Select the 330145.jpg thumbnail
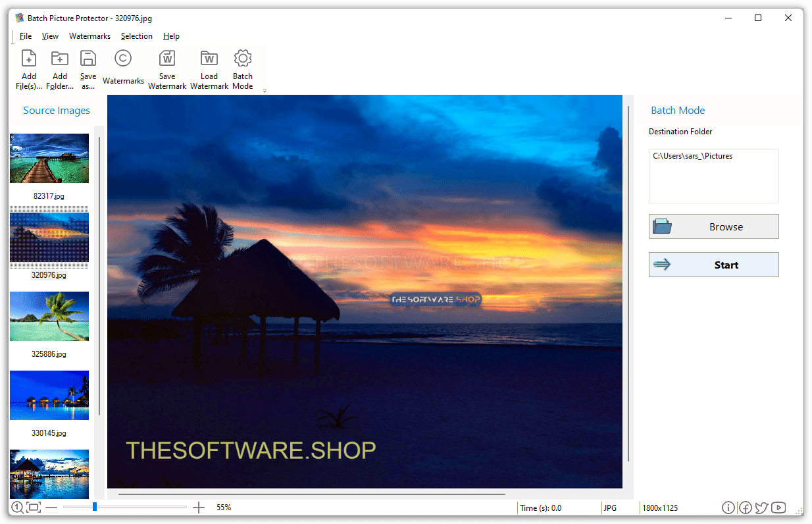812x524 pixels. pyautogui.click(x=49, y=395)
